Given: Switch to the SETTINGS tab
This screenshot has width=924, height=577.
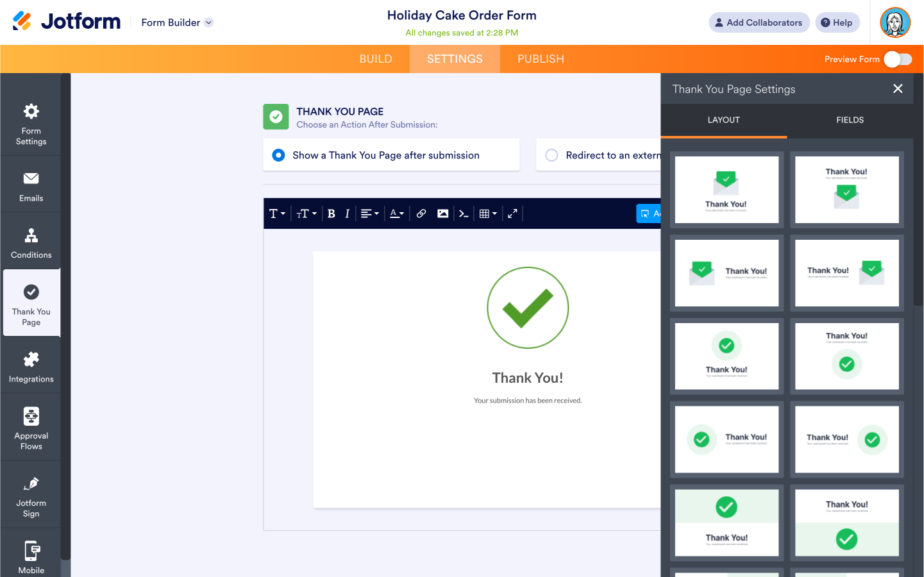Looking at the screenshot, I should (455, 59).
